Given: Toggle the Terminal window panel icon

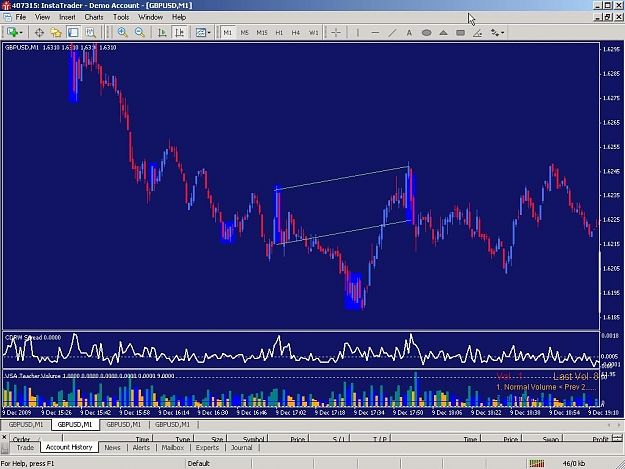Looking at the screenshot, I should 73,33.
